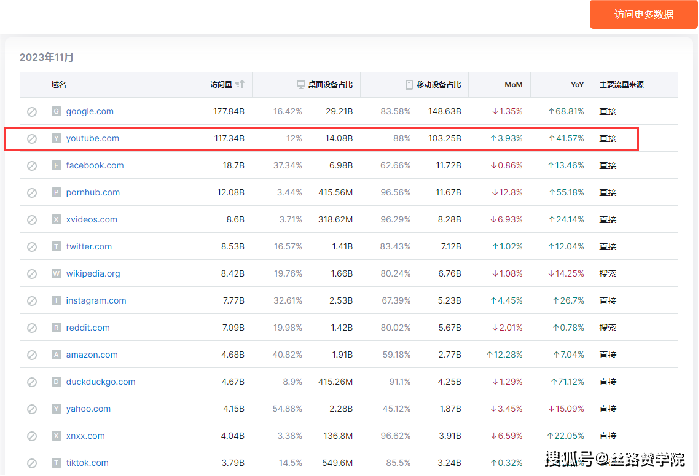Click the yahoo.com favicon letter icon

click(56, 409)
